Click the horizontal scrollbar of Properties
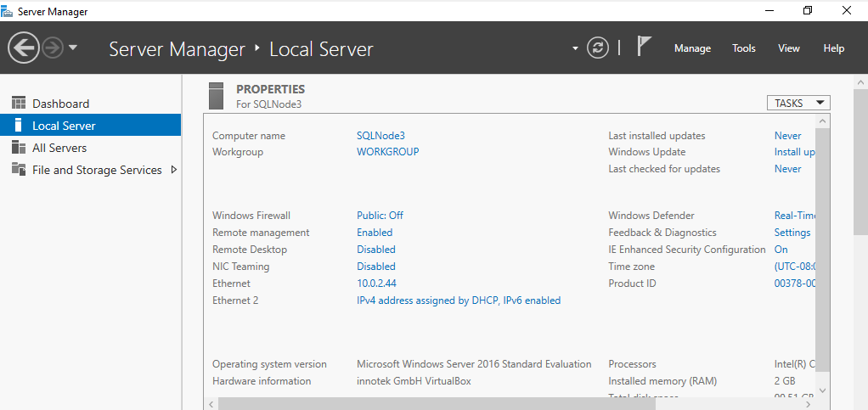Image resolution: width=868 pixels, height=410 pixels. [510, 404]
